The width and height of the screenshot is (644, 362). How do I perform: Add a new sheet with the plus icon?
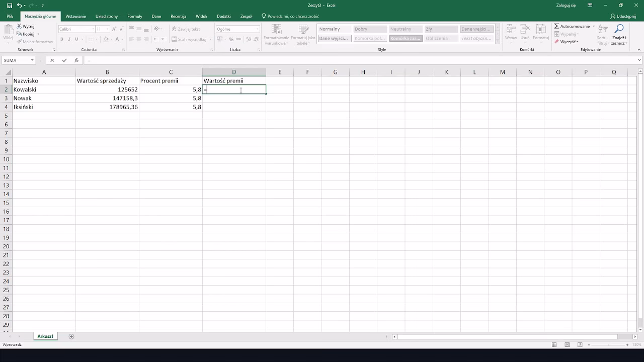tap(71, 336)
